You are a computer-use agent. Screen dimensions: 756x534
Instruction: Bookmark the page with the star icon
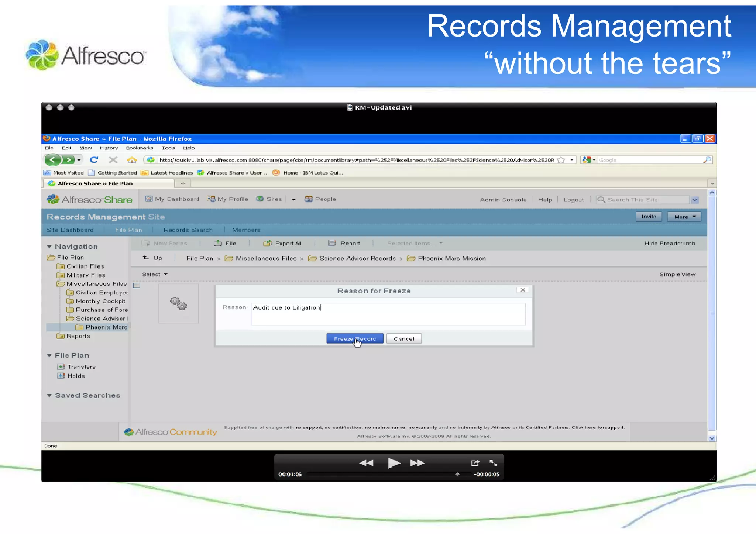click(x=561, y=160)
